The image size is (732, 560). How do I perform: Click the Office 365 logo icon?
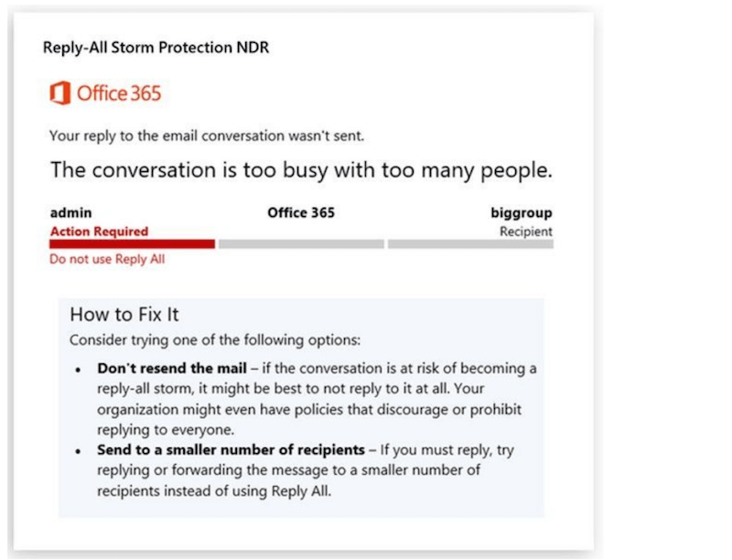point(59,92)
